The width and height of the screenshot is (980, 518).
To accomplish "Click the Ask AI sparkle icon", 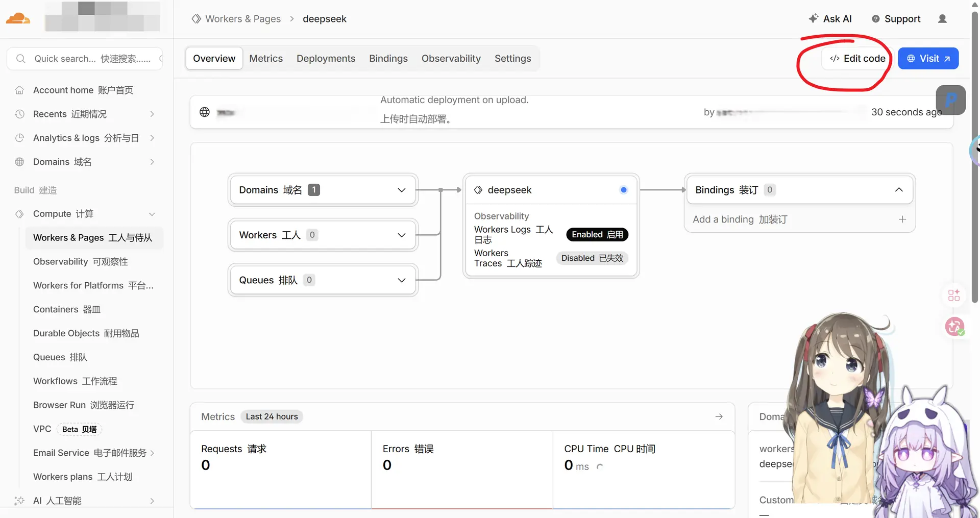I will click(x=814, y=18).
